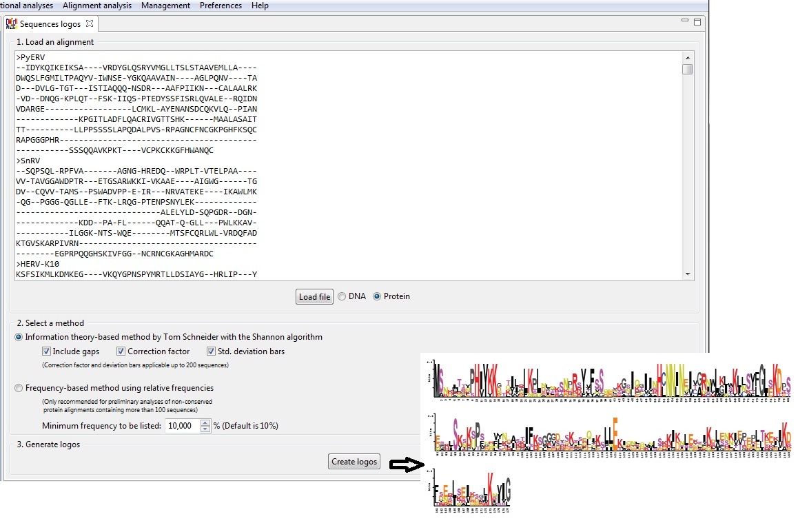
Task: Open the Alignment analysis menu
Action: click(x=96, y=6)
